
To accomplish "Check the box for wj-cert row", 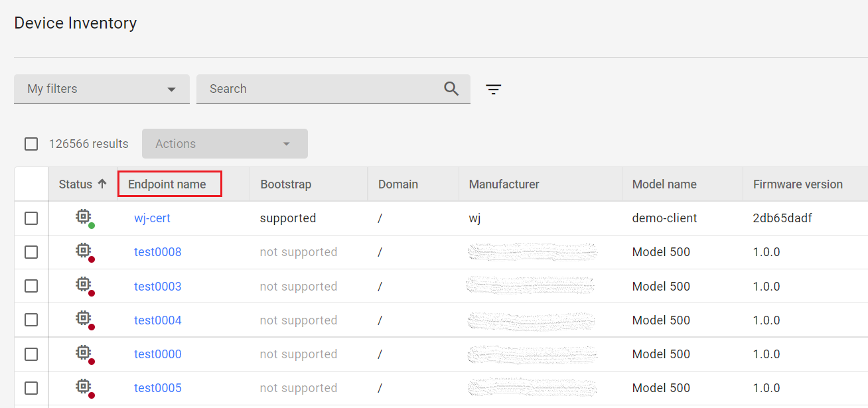I will coord(31,218).
